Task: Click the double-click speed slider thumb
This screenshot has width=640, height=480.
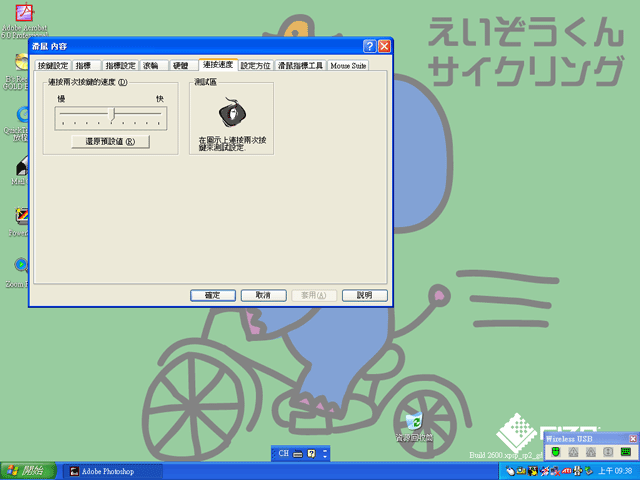Action: pyautogui.click(x=113, y=115)
